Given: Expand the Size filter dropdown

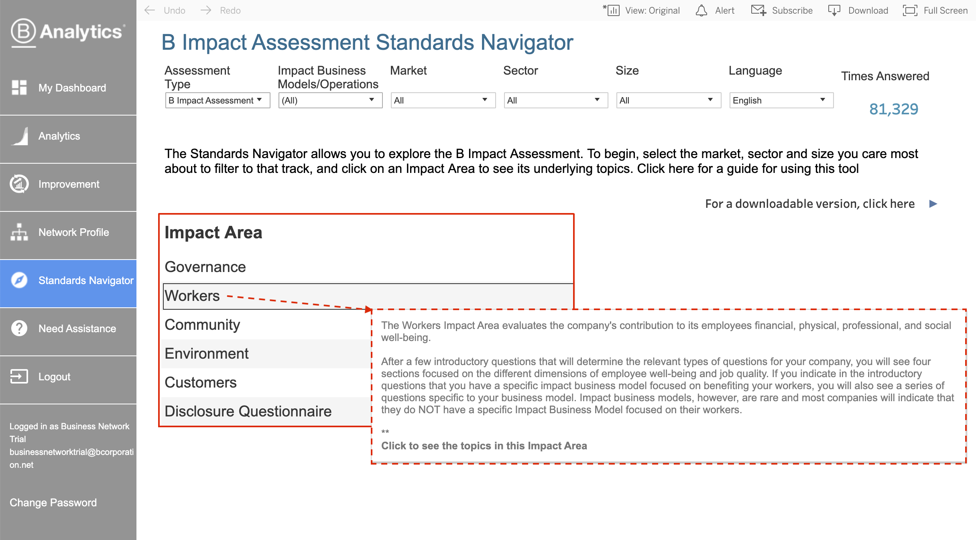Looking at the screenshot, I should [668, 100].
